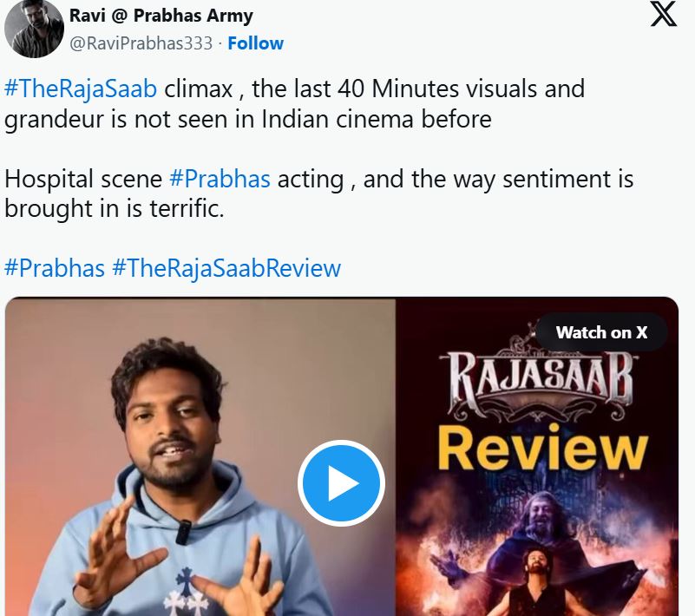Open #Prabhas hashtag beside #TheRajaSaabReview
695x616 pixels.
click(55, 269)
